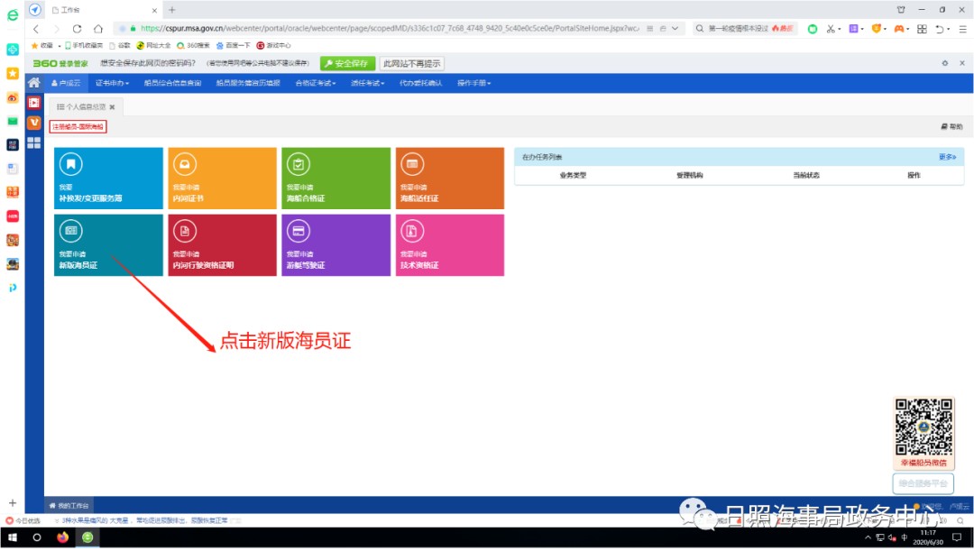This screenshot has width=974, height=560.
Task: Click the 受理机构 column header
Action: [x=690, y=175]
